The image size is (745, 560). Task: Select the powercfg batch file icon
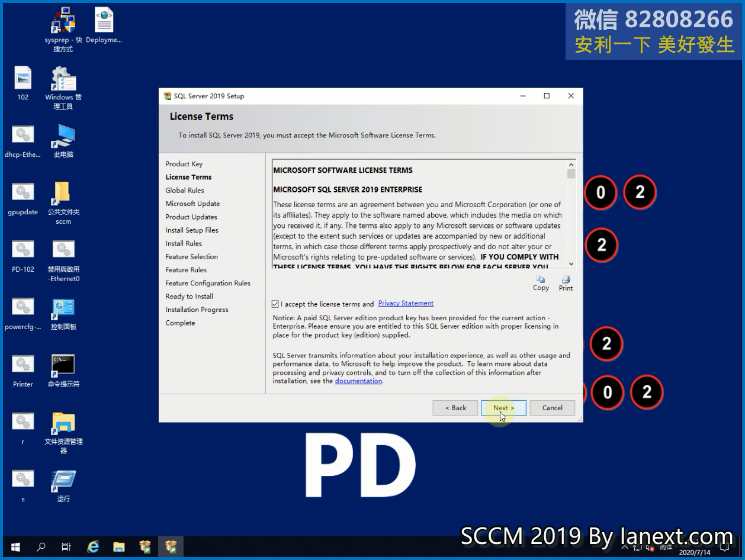tap(23, 313)
